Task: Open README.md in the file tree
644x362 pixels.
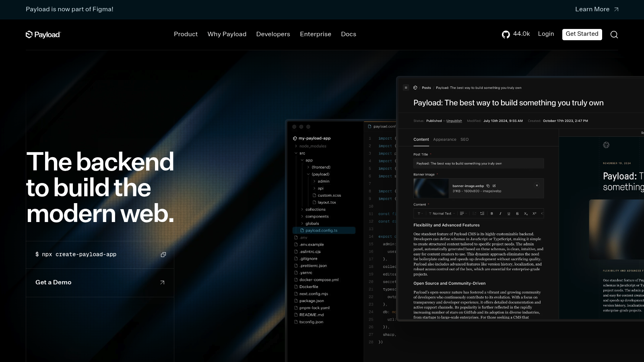Action: pyautogui.click(x=309, y=315)
